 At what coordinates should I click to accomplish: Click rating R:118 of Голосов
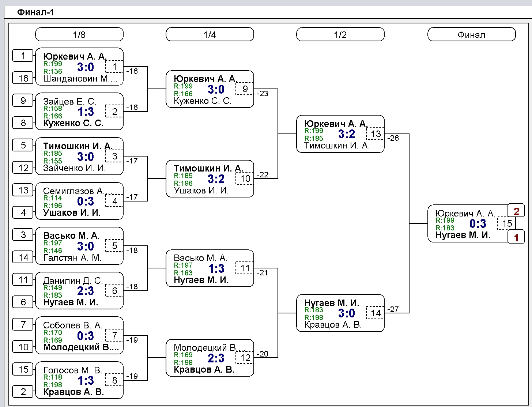(x=53, y=377)
